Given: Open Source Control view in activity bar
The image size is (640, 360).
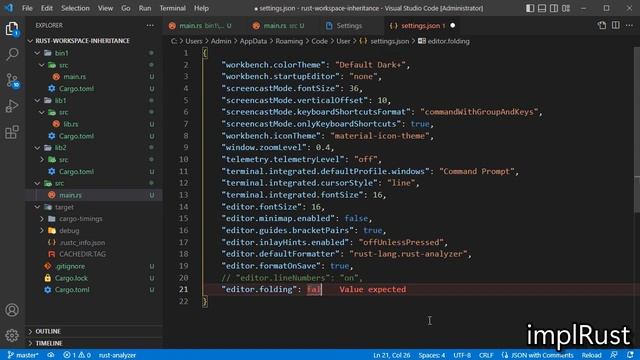Looking at the screenshot, I should [x=12, y=80].
